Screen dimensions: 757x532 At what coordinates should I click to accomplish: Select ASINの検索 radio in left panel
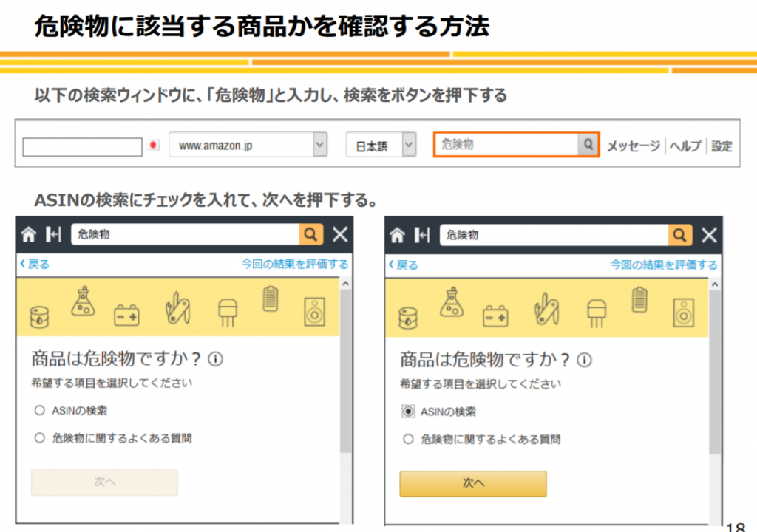tap(40, 411)
